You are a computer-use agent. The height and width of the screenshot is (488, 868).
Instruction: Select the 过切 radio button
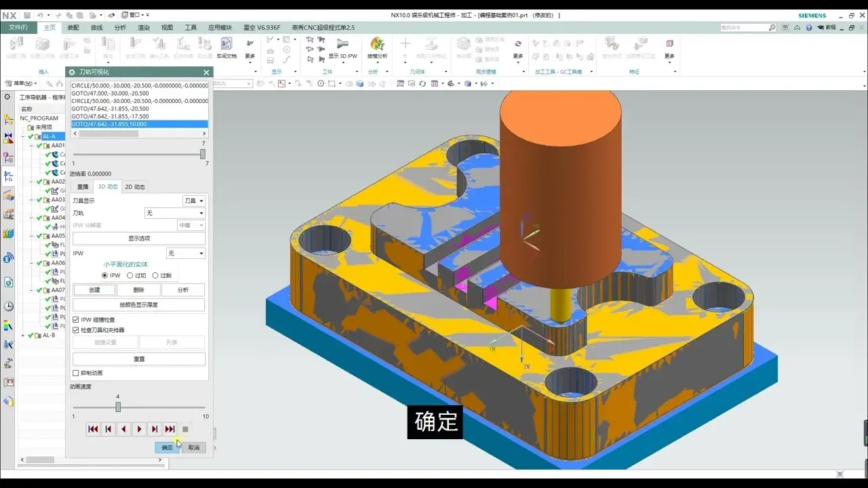point(130,276)
